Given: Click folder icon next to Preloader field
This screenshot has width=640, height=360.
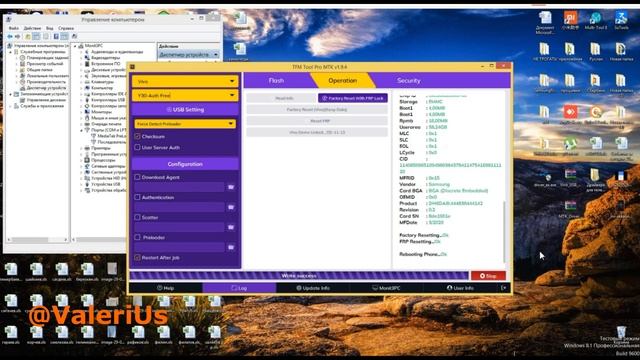Looking at the screenshot, I should click(231, 247).
